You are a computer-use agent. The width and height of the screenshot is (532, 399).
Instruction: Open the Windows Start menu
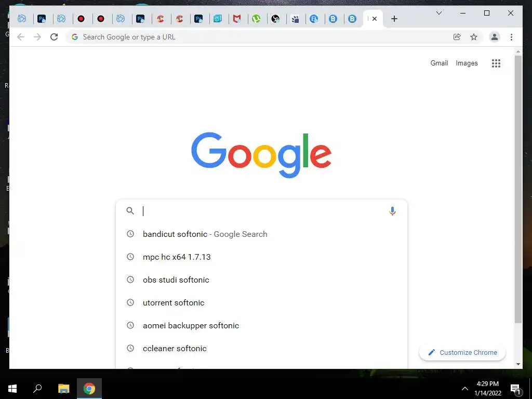(12, 389)
